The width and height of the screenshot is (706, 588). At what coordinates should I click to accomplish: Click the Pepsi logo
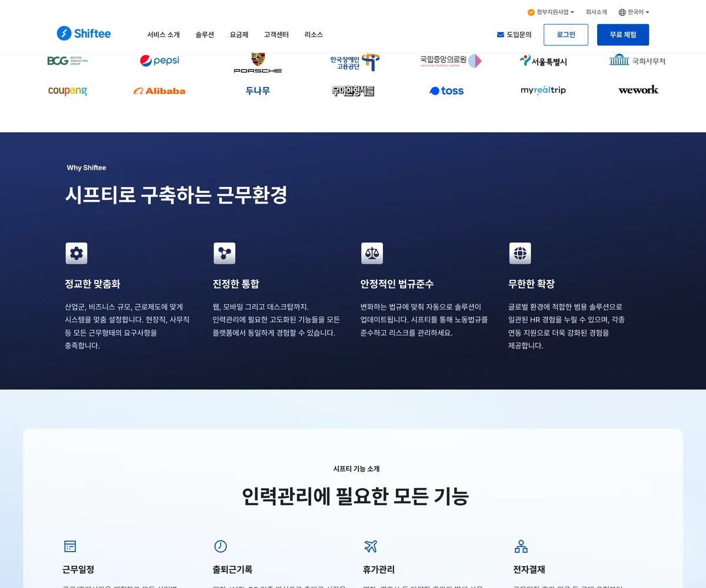pos(159,60)
